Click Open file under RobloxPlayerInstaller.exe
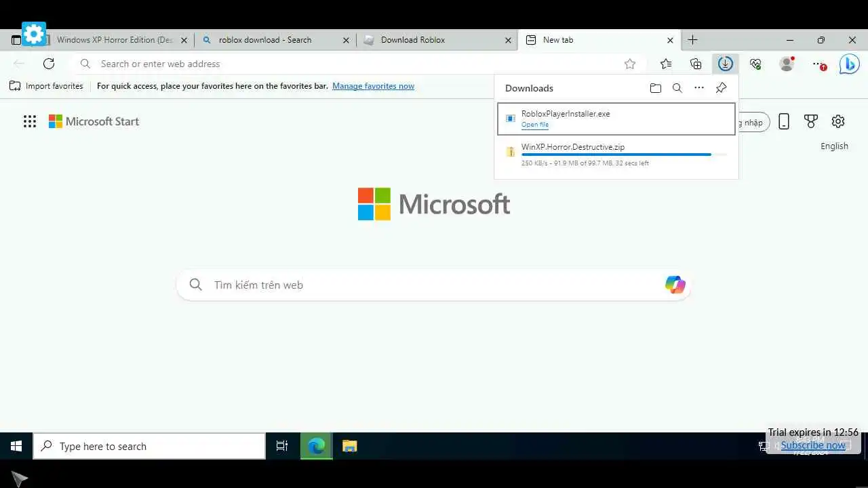The height and width of the screenshot is (488, 868). click(x=535, y=125)
